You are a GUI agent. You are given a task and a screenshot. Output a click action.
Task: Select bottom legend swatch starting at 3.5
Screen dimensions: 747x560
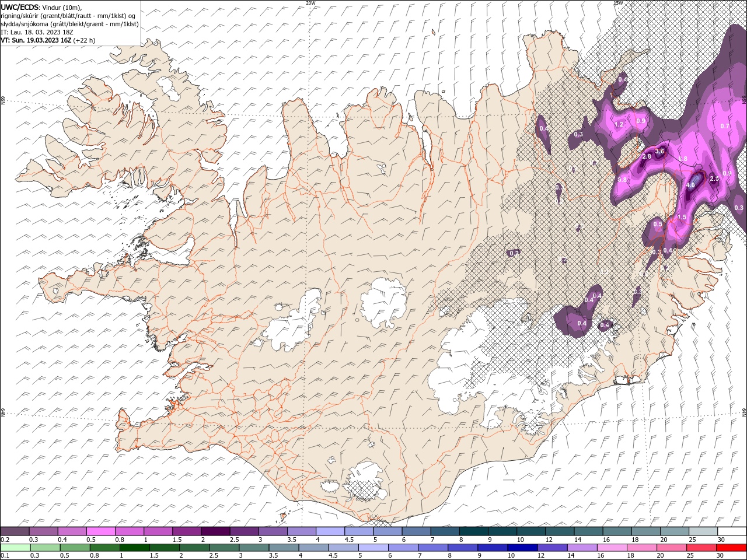(283, 547)
